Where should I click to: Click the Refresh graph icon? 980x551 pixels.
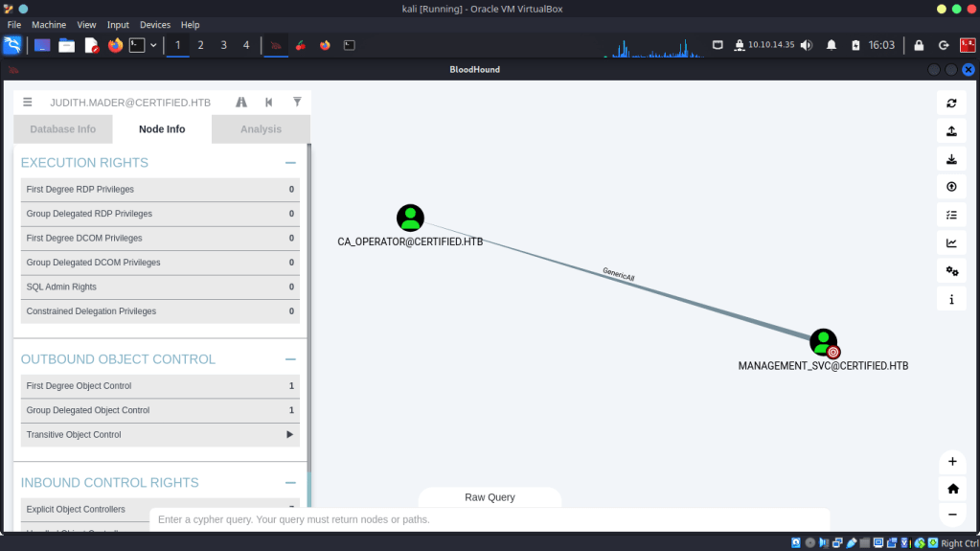click(951, 103)
